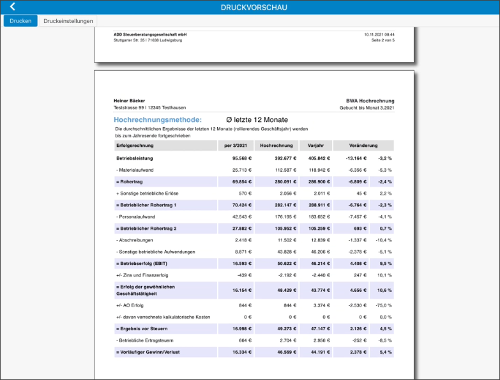Select the Betriebsleistung row label
The height and width of the screenshot is (380, 500).
135,158
